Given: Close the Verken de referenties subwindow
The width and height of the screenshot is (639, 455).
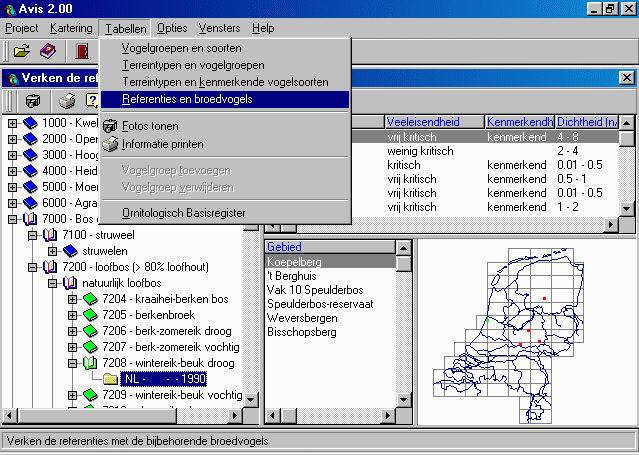Looking at the screenshot, I should coord(627,77).
